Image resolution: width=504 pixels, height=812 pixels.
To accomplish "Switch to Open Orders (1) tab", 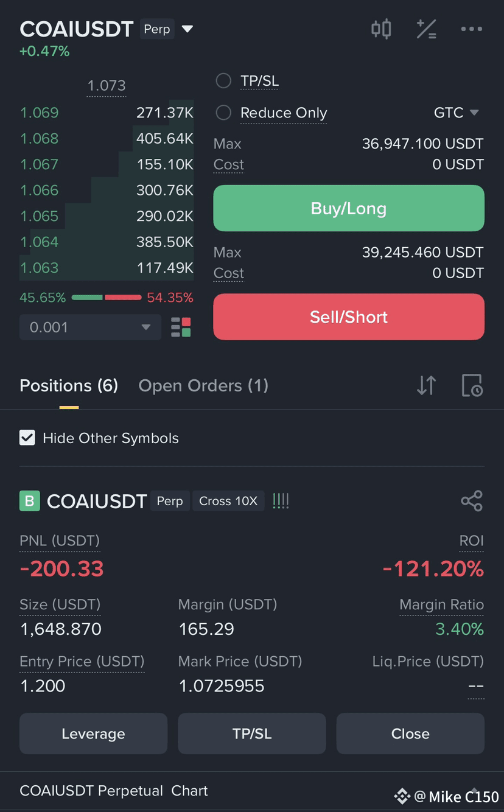I will tap(203, 385).
